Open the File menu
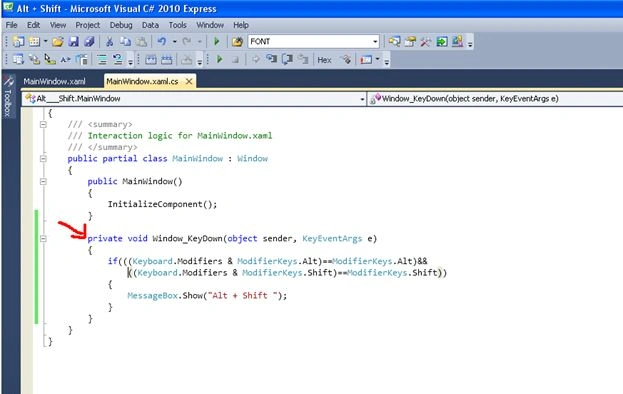 (12, 25)
